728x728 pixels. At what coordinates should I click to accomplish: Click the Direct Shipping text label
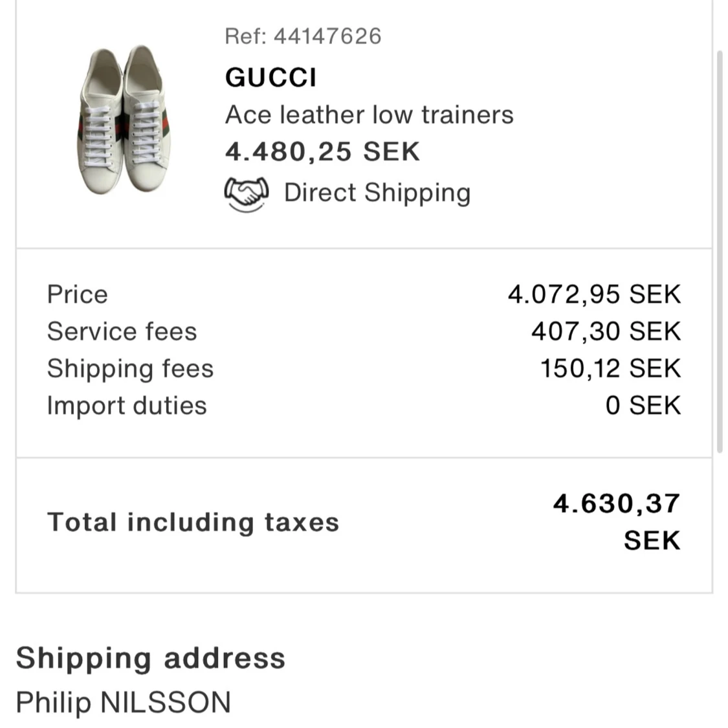point(376,192)
